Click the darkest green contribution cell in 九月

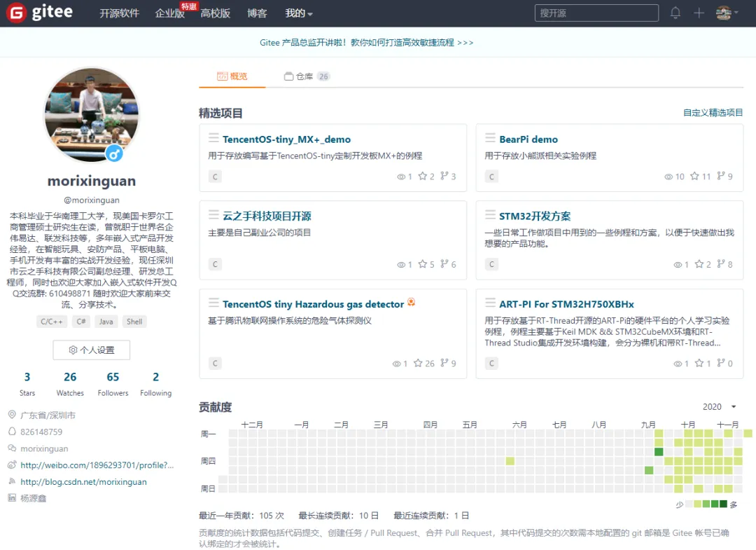coord(659,452)
